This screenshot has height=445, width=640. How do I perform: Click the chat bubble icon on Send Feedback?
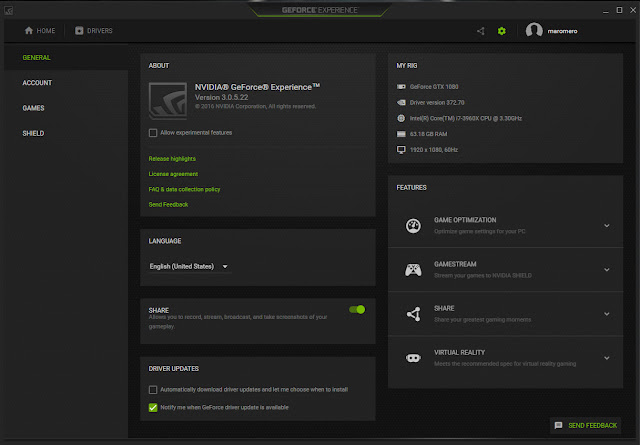[558, 425]
